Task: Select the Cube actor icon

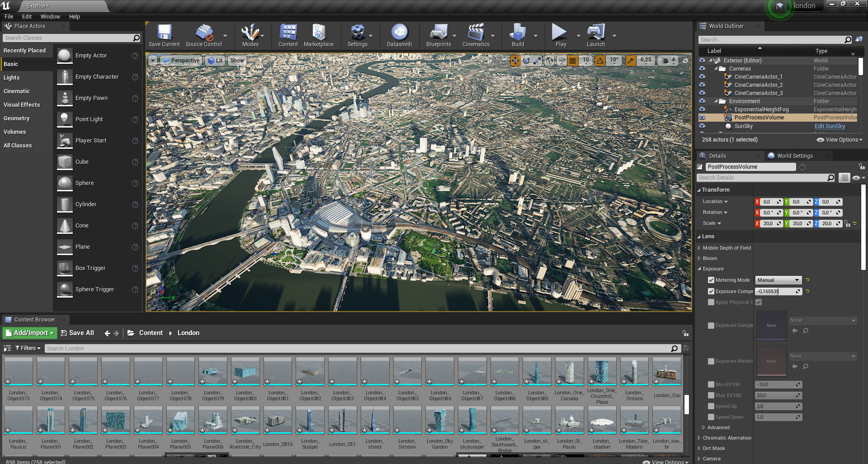Action: [x=65, y=162]
